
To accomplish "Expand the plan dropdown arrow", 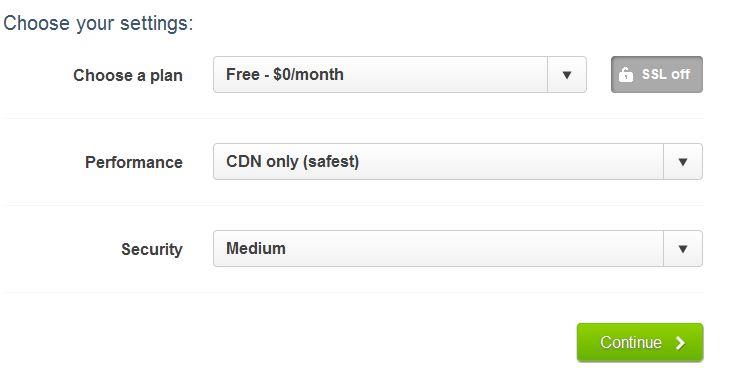I will (567, 75).
